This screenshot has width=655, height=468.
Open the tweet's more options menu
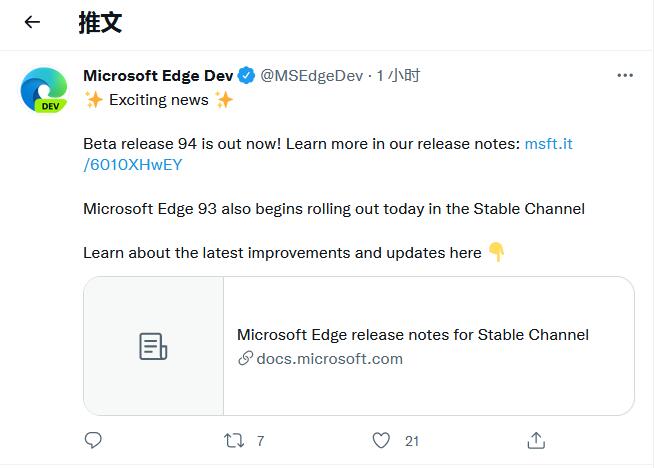[x=625, y=76]
